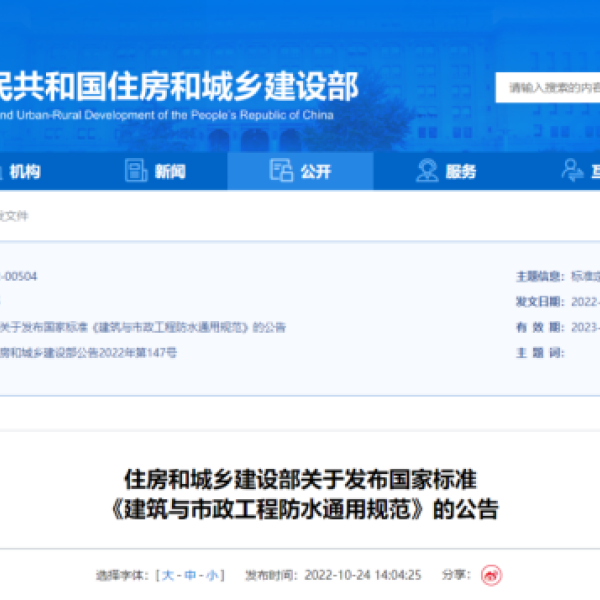Set font size to 小

pos(212,575)
